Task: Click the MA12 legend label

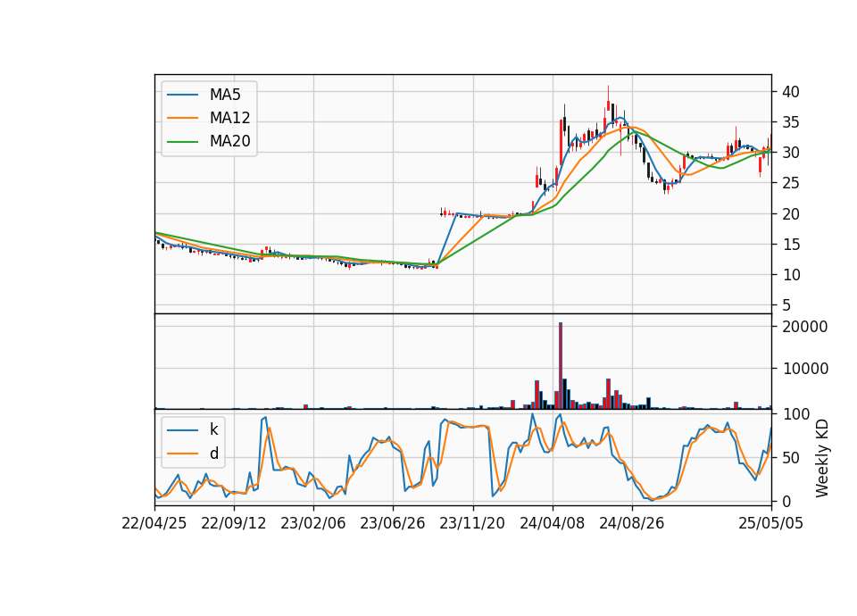Action: 229,118
